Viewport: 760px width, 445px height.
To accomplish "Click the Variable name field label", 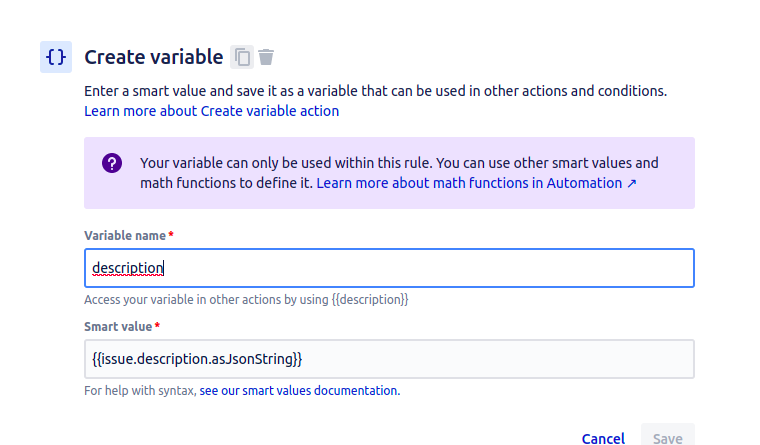I will tap(125, 236).
